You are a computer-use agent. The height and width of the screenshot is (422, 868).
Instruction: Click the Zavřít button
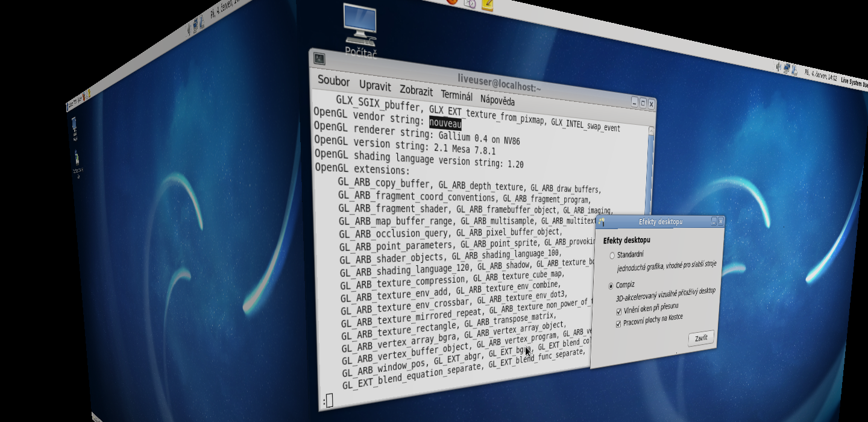tap(701, 338)
